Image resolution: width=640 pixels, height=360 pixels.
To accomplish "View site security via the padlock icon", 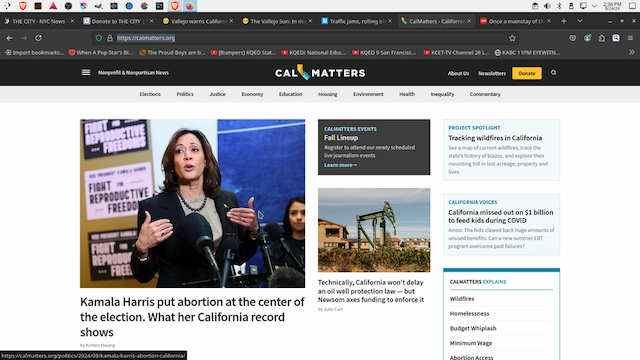I will pos(110,38).
